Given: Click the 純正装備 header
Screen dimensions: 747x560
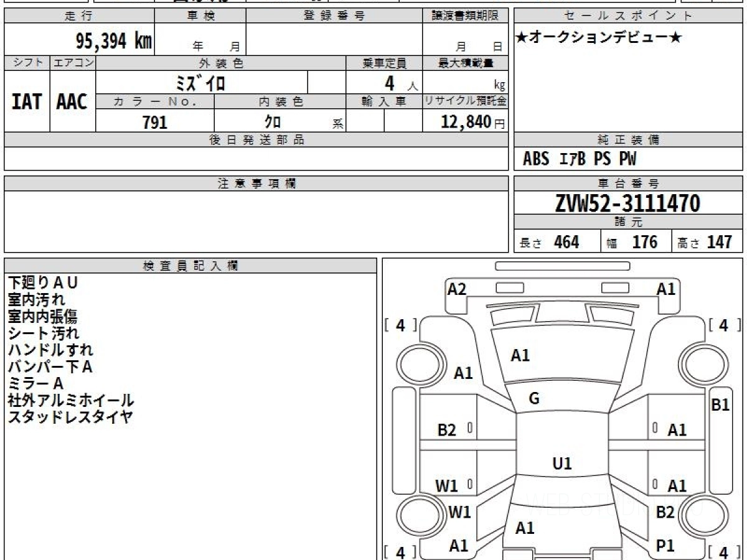Looking at the screenshot, I should 628,140.
